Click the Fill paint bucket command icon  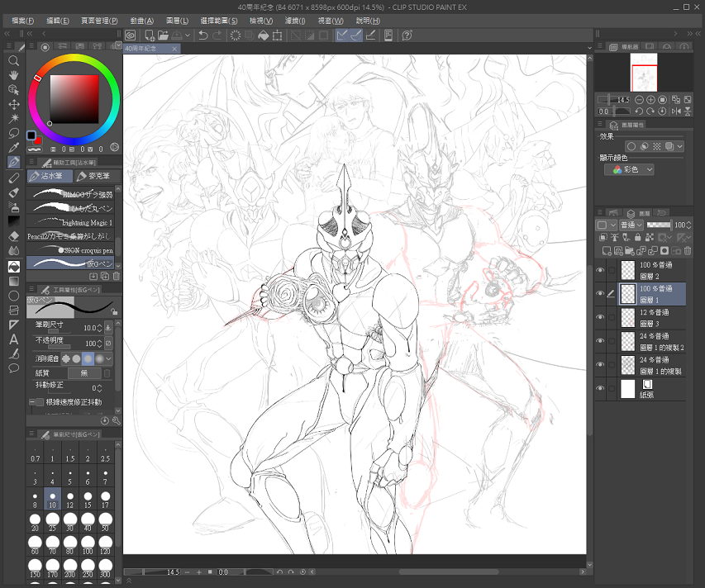(264, 35)
